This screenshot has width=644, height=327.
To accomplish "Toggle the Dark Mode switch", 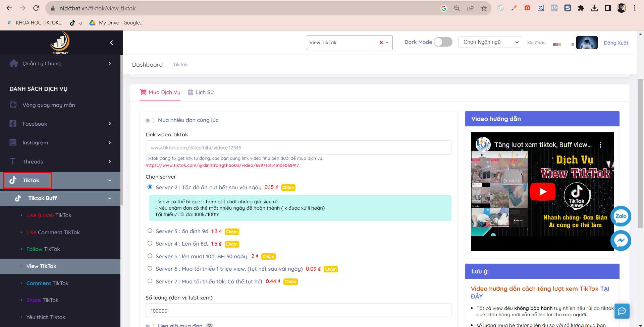I will [x=443, y=42].
